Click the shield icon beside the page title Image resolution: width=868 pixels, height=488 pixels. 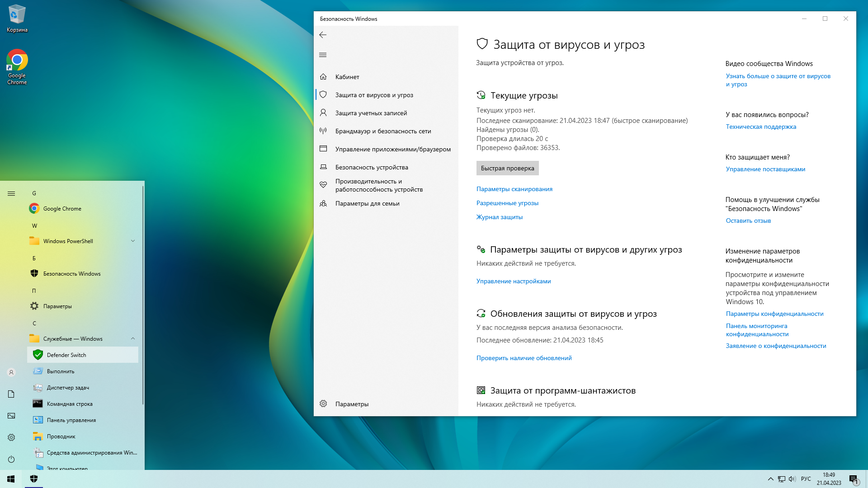coord(482,44)
